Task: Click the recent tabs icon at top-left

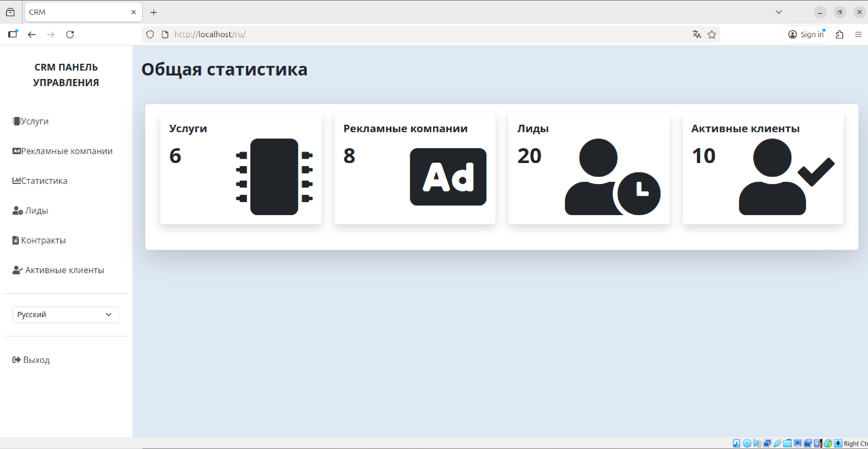Action: pyautogui.click(x=11, y=12)
